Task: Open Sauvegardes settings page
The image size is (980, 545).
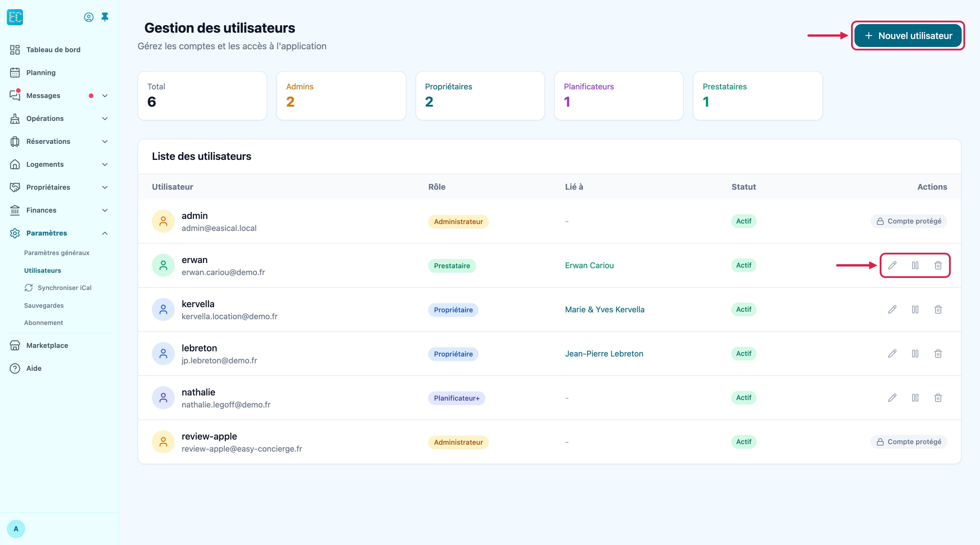Action: pos(44,305)
